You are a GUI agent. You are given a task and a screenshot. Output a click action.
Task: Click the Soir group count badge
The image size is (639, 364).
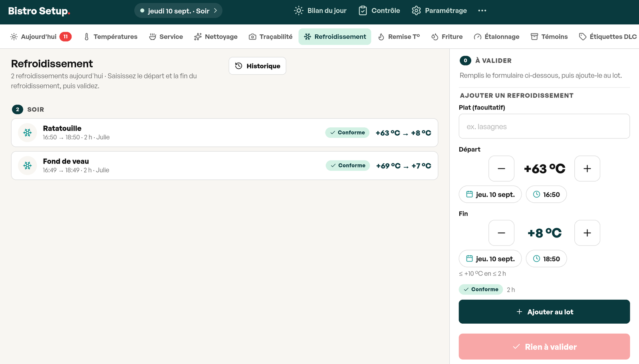click(x=18, y=109)
